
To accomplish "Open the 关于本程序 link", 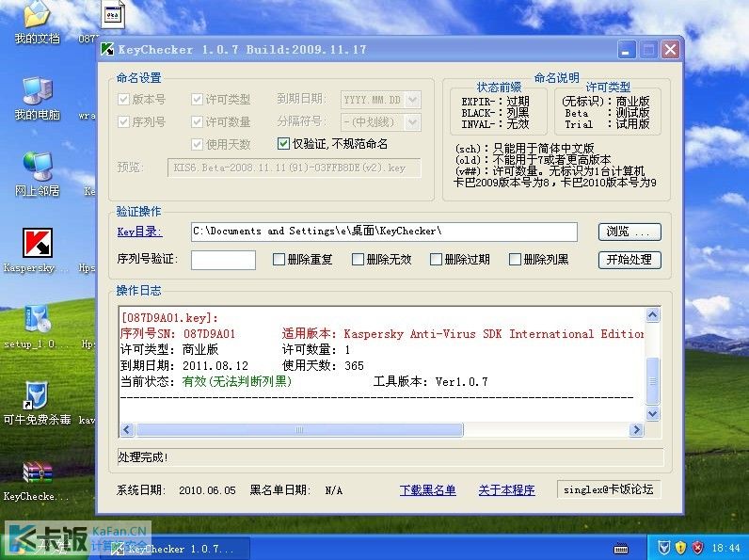I will point(506,490).
